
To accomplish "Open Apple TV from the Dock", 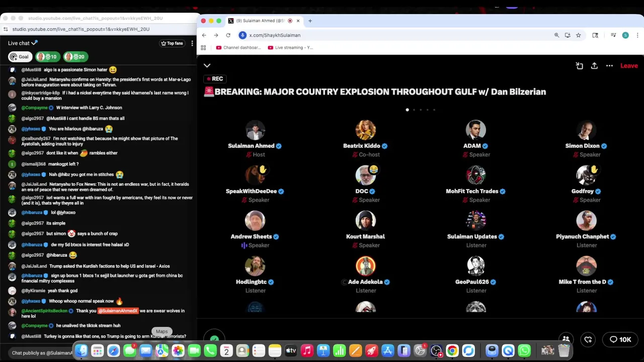I will click(291, 350).
